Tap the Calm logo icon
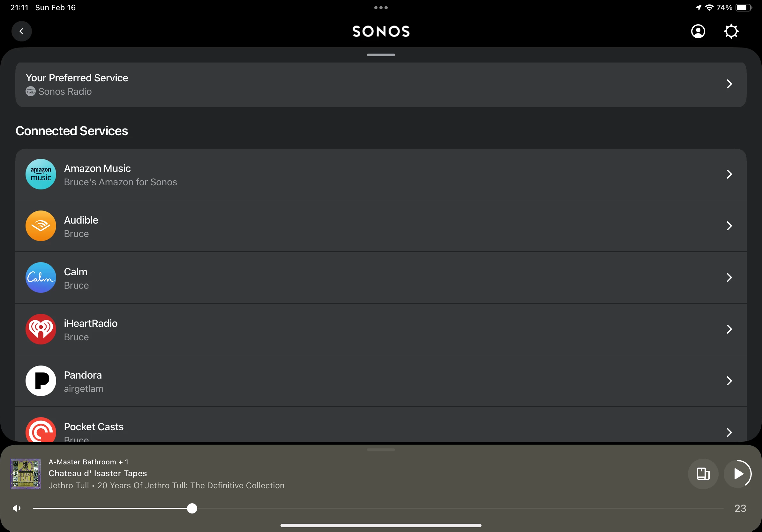Viewport: 762px width, 532px height. [x=41, y=277]
